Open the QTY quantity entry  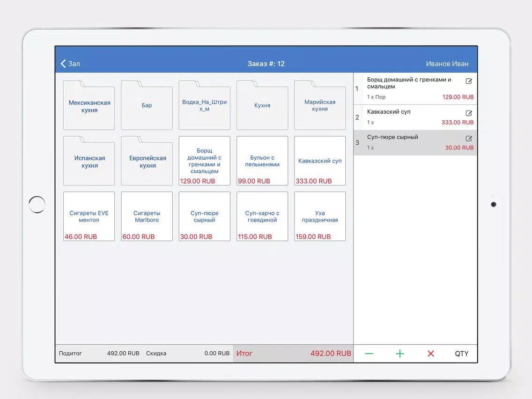[461, 354]
